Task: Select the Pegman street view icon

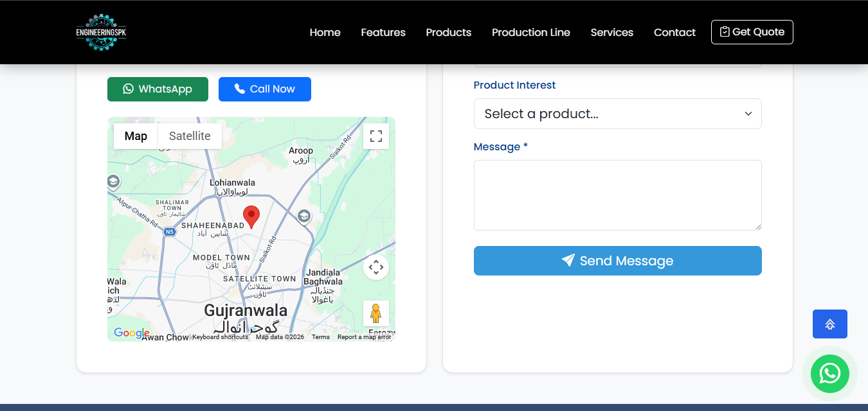Action: click(375, 314)
